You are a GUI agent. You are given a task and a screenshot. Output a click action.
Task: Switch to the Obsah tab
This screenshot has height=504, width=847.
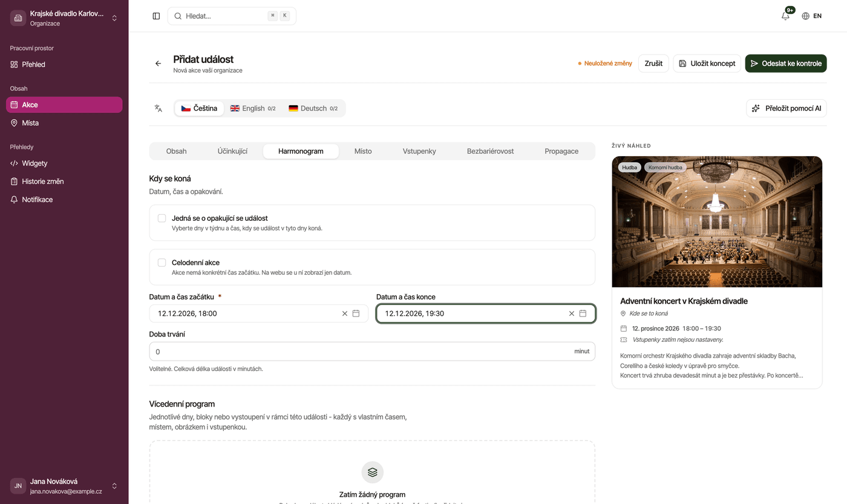177,151
